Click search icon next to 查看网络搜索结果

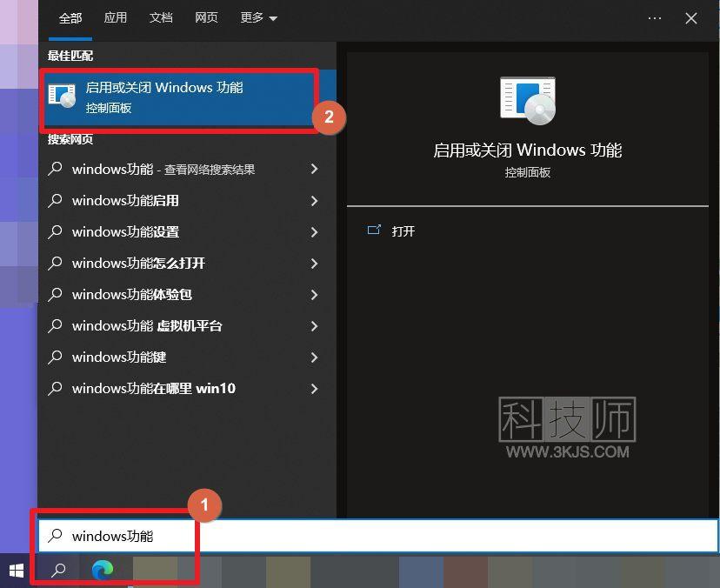click(55, 169)
